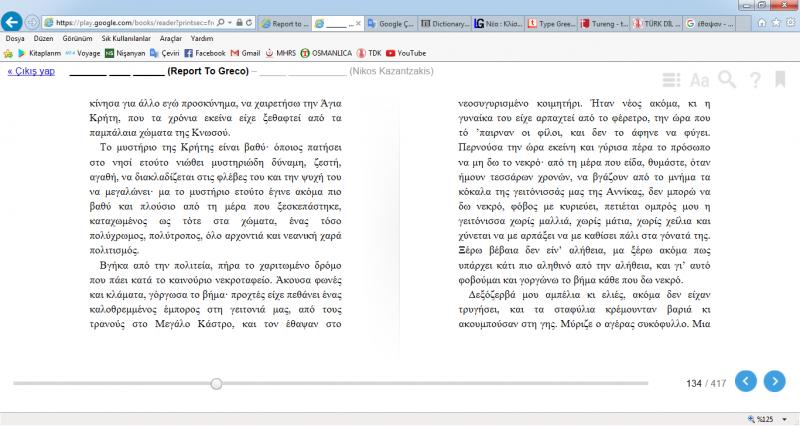Switch to the Type Gree... tab
Screen dimensions: 800x426
coord(551,23)
